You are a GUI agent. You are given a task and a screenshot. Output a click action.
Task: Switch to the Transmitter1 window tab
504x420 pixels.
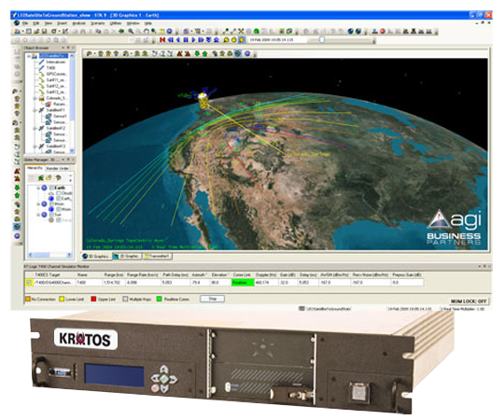tap(158, 256)
